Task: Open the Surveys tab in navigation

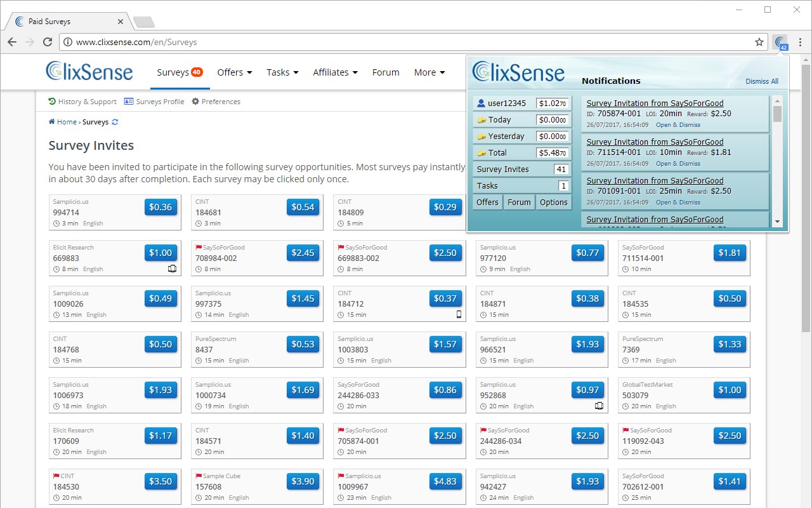Action: coord(180,72)
